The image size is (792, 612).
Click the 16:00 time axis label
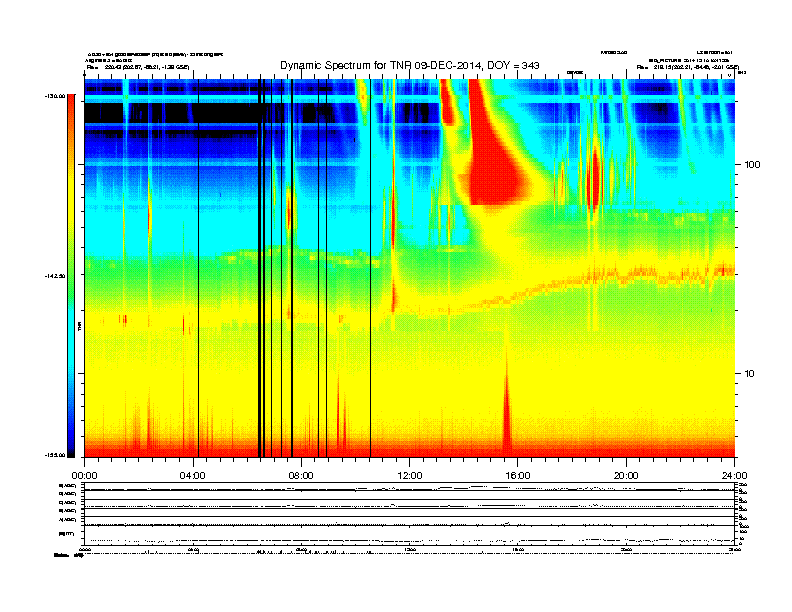518,476
